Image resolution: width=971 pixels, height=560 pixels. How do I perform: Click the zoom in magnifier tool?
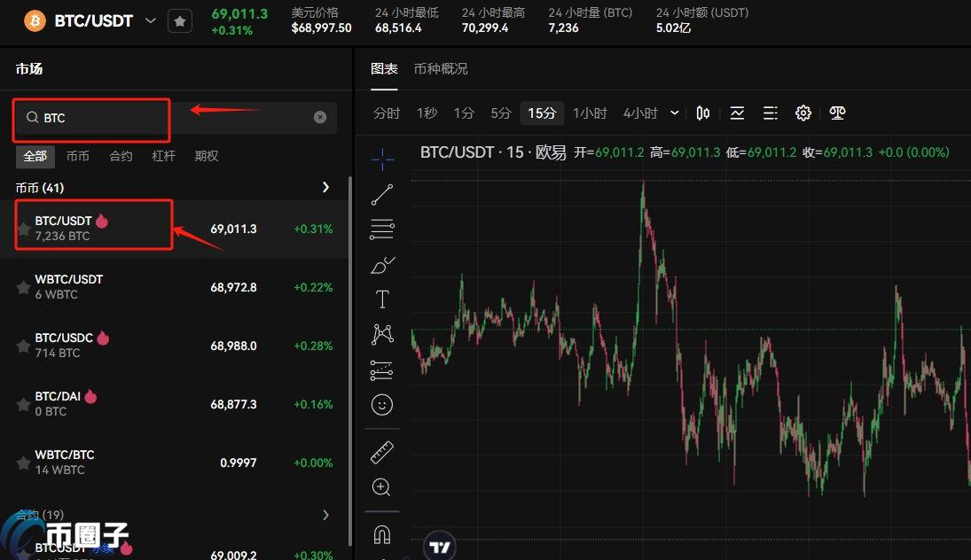381,487
